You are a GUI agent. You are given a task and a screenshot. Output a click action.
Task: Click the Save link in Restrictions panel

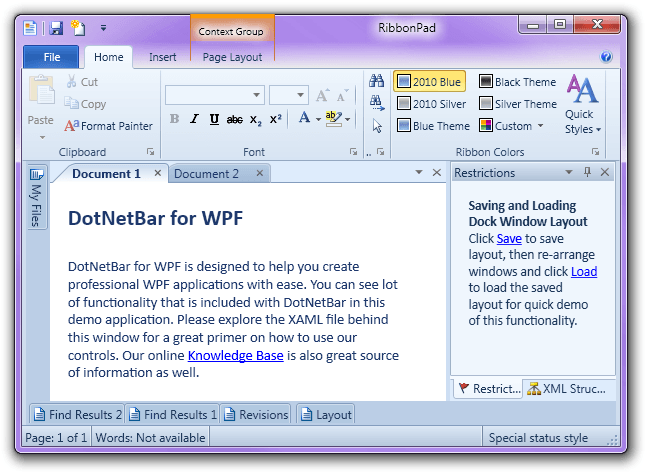click(509, 238)
